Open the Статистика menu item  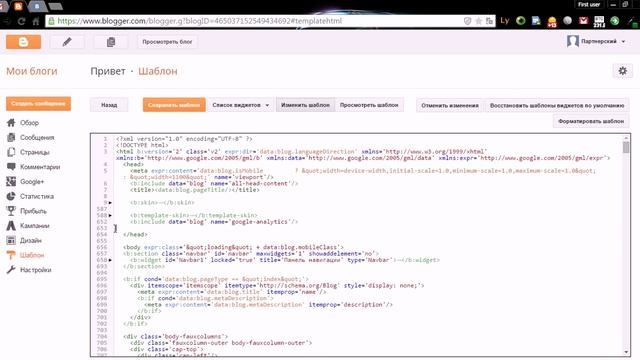[x=37, y=196]
